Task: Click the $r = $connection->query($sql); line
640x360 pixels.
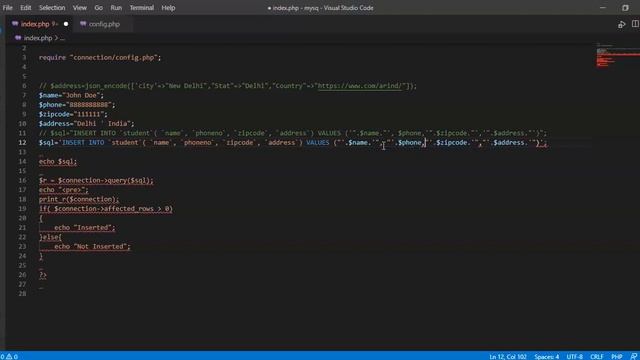Action: [x=96, y=180]
